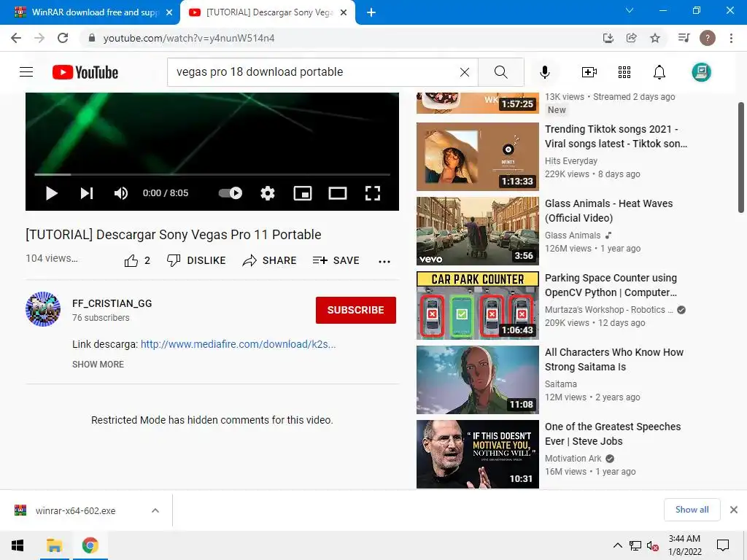Reload the current page
Viewport: 747px width, 560px height.
click(x=63, y=38)
